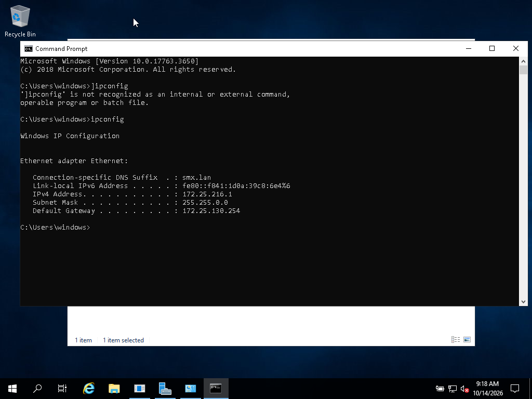532x399 pixels.
Task: Click the 'Ethernet adapter Ethernet:' line
Action: [74, 161]
